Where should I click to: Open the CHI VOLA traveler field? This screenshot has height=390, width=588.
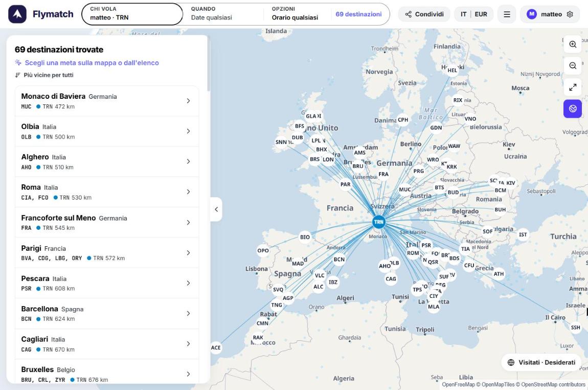point(132,14)
